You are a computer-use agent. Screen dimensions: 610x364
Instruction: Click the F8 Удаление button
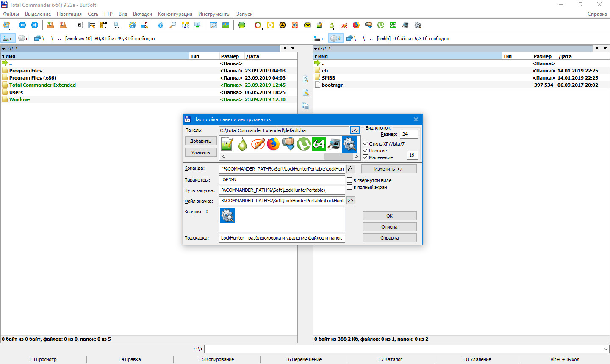477,359
